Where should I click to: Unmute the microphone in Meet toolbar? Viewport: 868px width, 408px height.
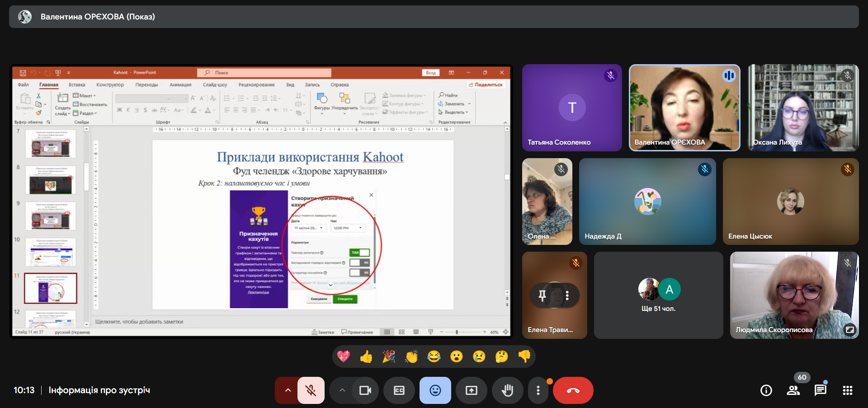(x=311, y=390)
